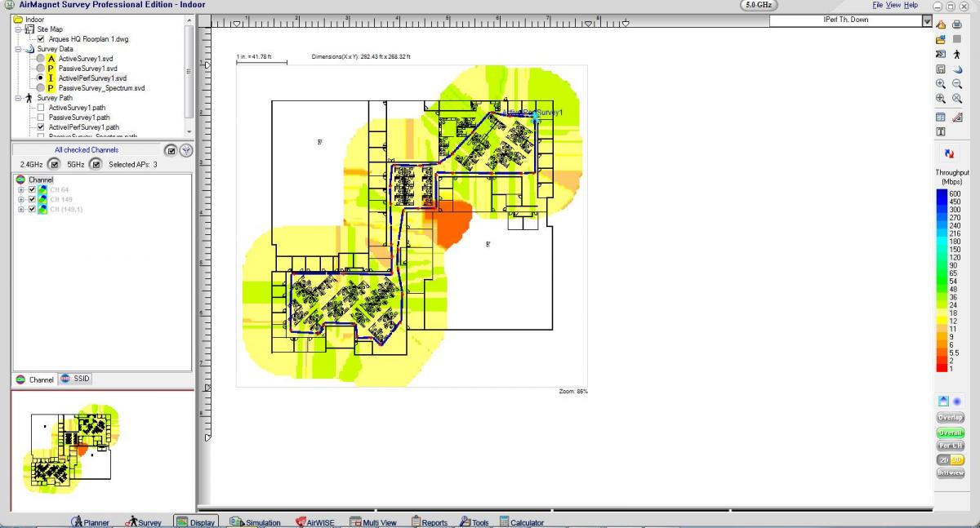Click the zoom in magnifier icon

941,83
